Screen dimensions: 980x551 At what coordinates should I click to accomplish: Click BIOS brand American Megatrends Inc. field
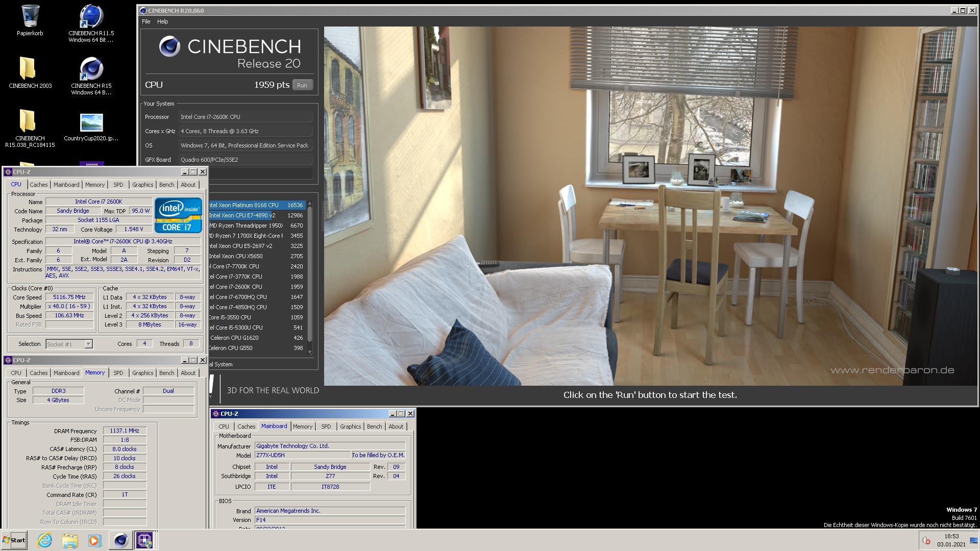click(330, 511)
